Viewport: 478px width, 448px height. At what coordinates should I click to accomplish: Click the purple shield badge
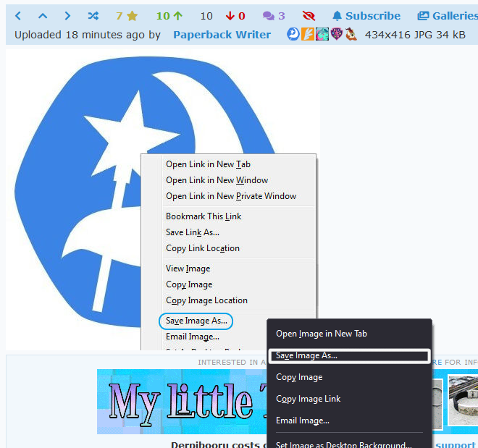(x=337, y=34)
